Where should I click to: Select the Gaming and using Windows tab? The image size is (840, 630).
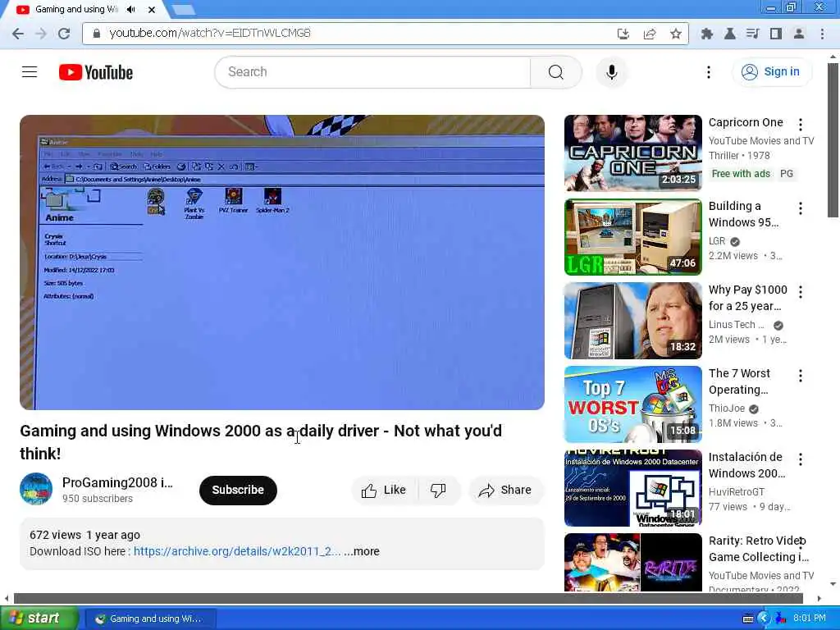75,9
